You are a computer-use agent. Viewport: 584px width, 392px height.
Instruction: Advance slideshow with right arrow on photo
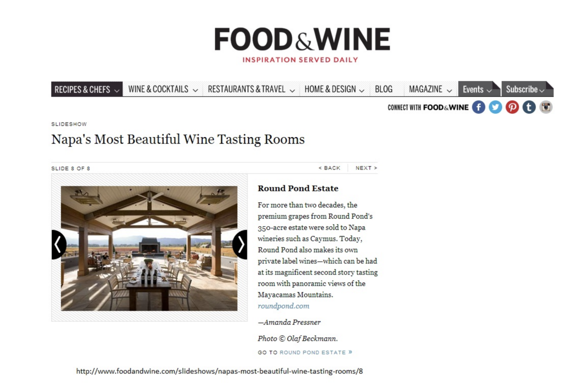[x=240, y=245]
